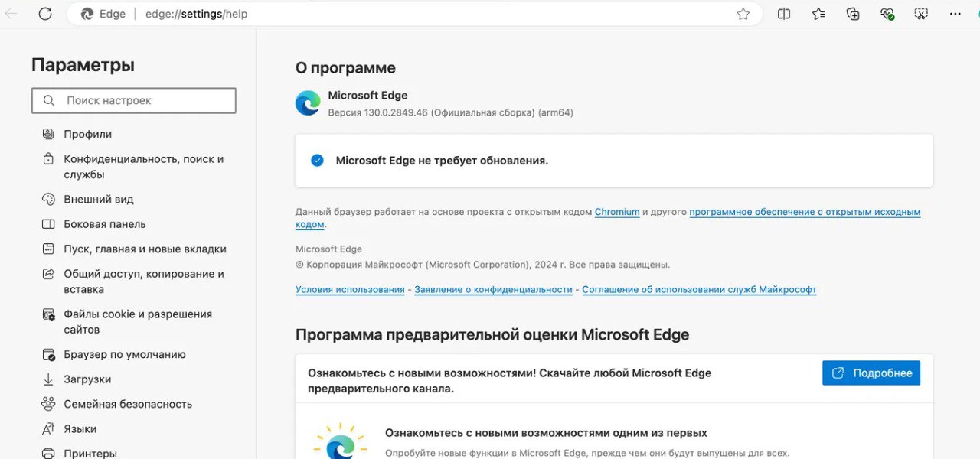Click the Edge preview program illustration

tap(340, 441)
